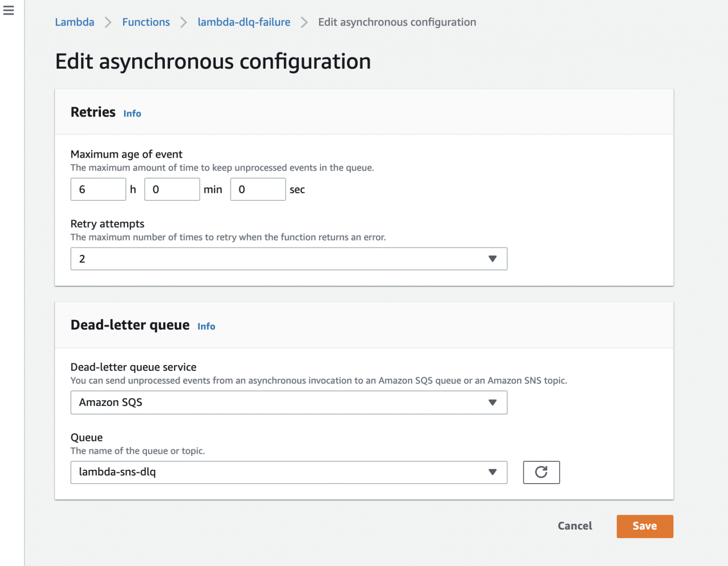Screen dimensions: 728x566
Task: Open the Dead-letter queue Info link
Action: tap(206, 326)
